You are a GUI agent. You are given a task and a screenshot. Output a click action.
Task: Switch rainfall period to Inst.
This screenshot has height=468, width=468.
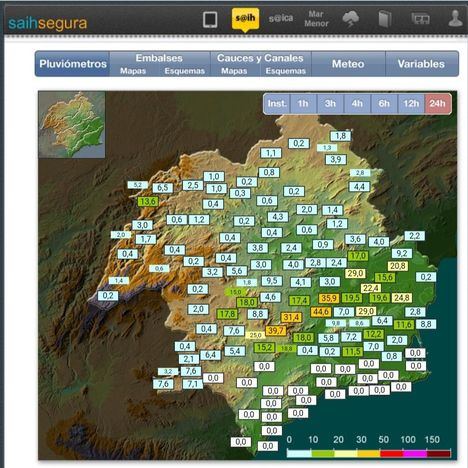click(x=277, y=104)
